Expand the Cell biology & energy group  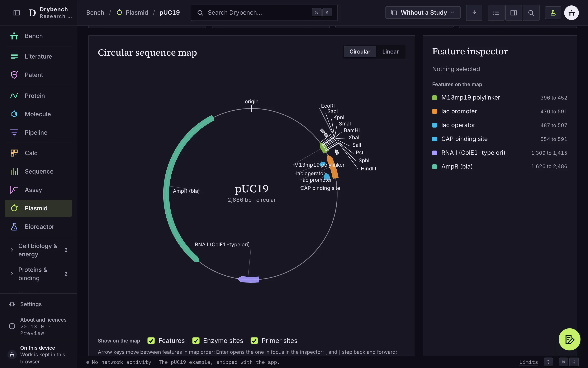click(38, 250)
